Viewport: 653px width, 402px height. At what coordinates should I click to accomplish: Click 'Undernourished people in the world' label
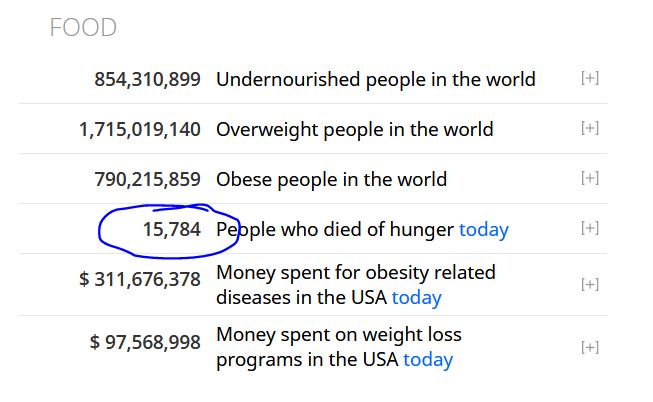click(x=376, y=79)
